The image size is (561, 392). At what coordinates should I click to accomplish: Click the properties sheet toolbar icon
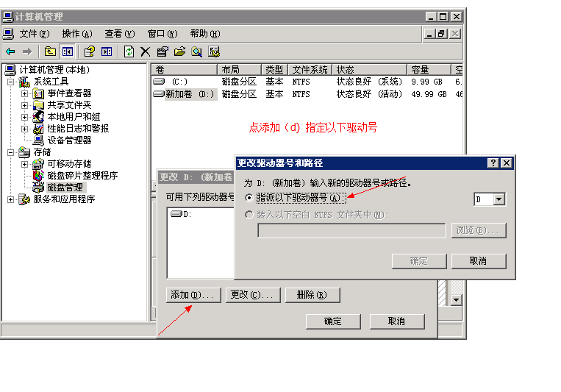pyautogui.click(x=162, y=51)
